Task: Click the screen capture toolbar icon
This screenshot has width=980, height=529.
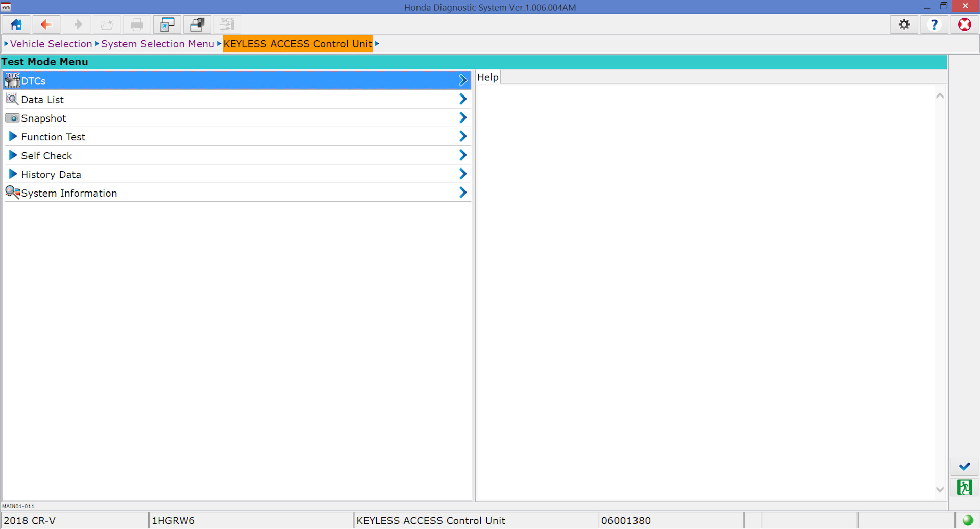Action: tap(167, 25)
